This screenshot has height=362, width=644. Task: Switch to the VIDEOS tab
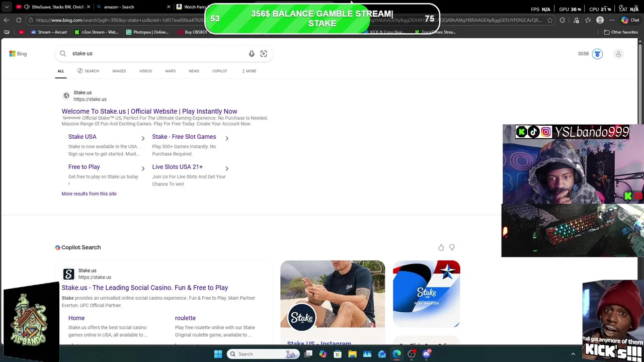(145, 71)
